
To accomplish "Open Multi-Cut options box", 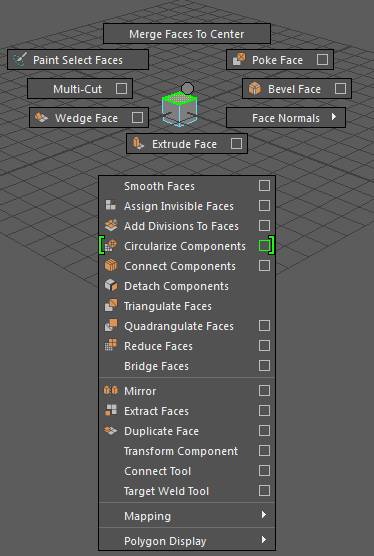I will point(121,88).
